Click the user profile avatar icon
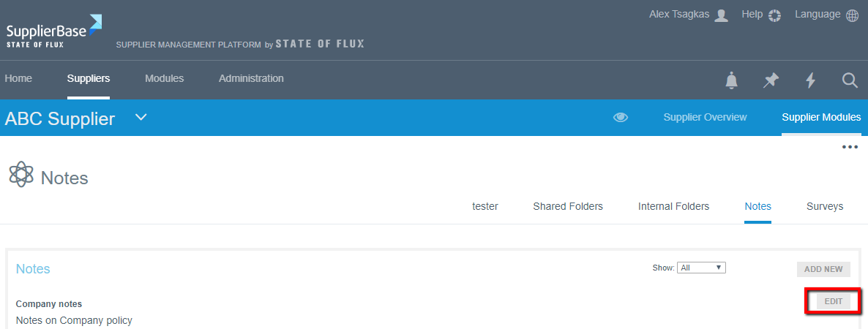The image size is (868, 329). (721, 15)
